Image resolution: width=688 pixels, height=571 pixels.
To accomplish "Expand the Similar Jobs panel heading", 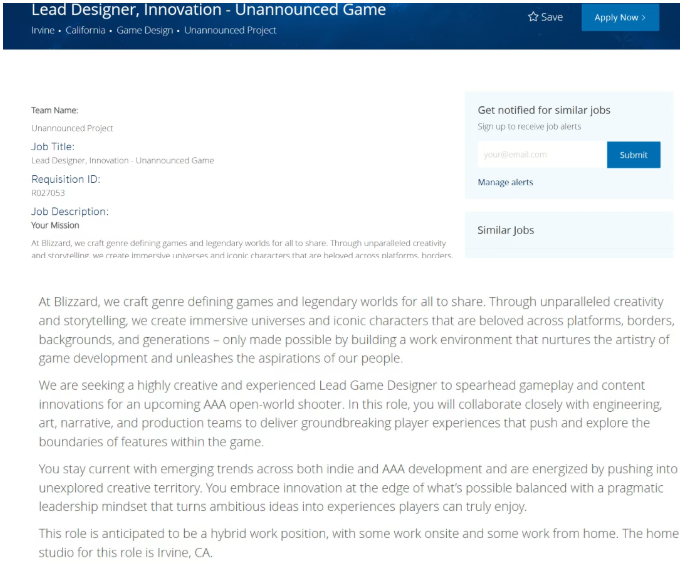I will click(506, 230).
